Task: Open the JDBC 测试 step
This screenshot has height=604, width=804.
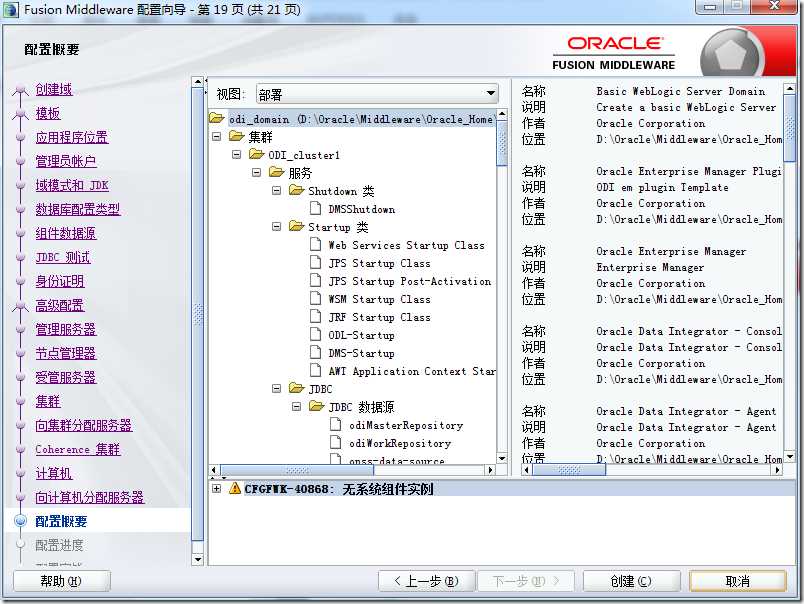Action: pyautogui.click(x=63, y=257)
